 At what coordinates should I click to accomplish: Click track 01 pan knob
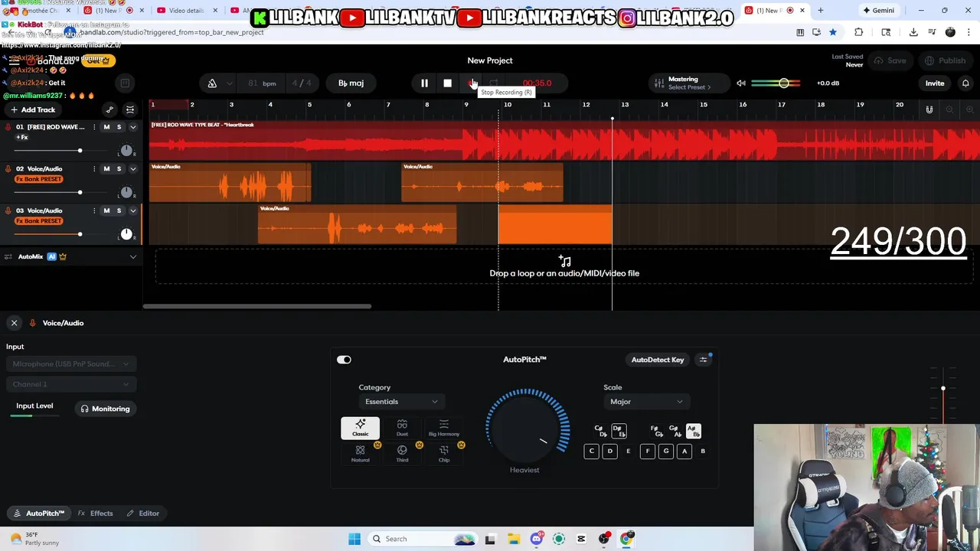click(x=126, y=150)
